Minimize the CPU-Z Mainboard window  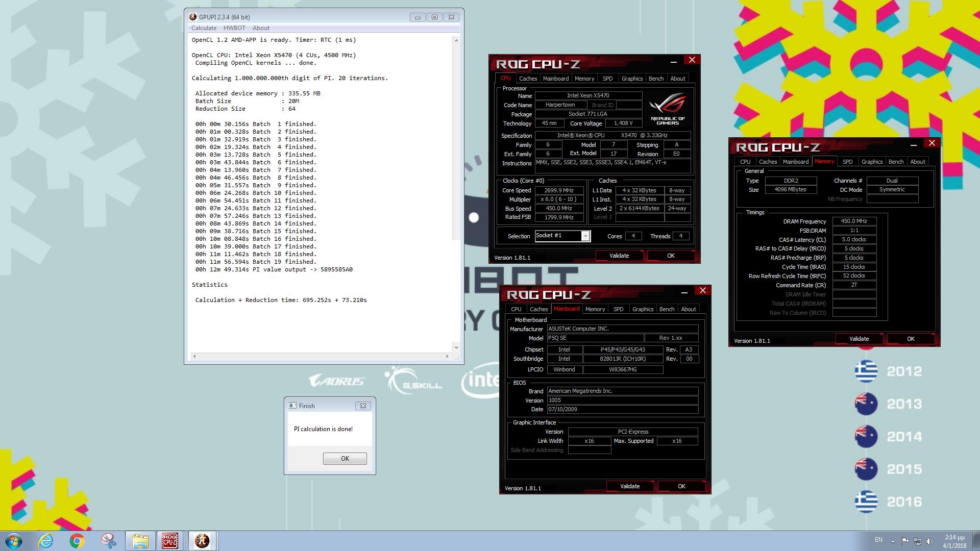(684, 292)
